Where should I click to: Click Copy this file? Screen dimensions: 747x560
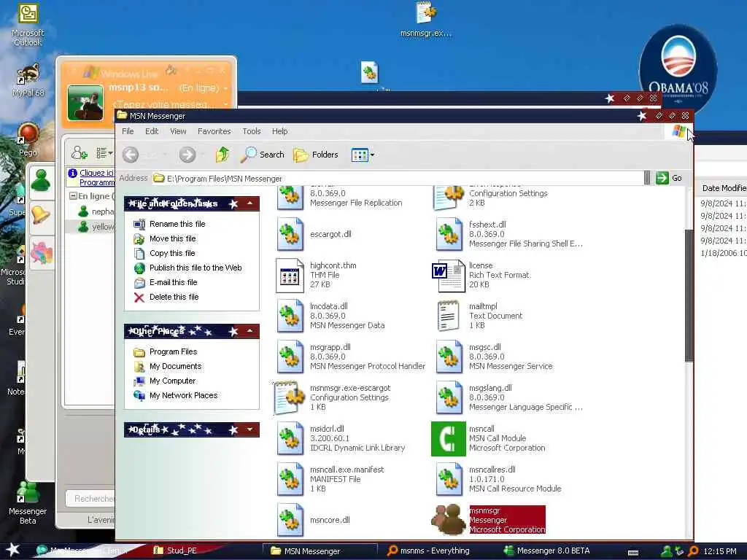click(x=164, y=253)
